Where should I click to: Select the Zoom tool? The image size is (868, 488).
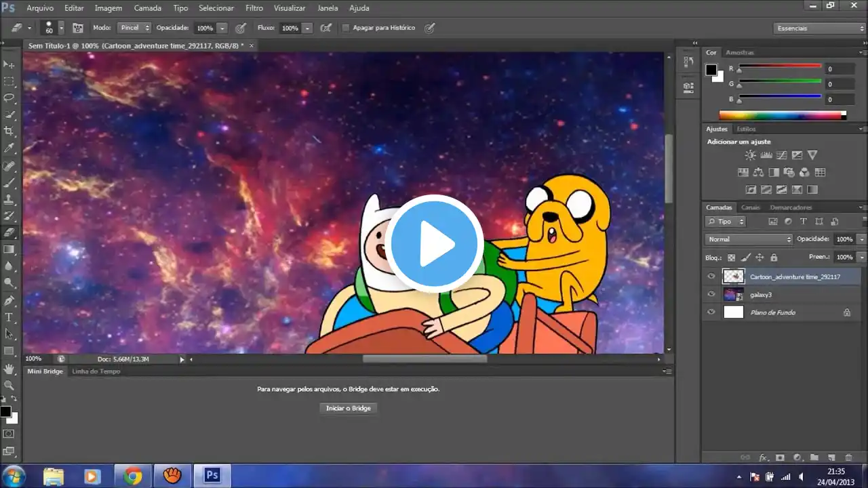pyautogui.click(x=9, y=385)
